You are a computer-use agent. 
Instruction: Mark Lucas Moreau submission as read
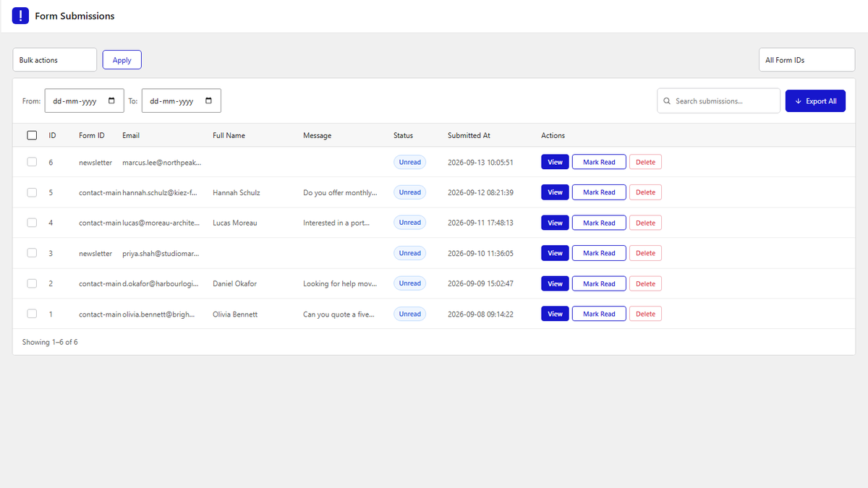(599, 223)
